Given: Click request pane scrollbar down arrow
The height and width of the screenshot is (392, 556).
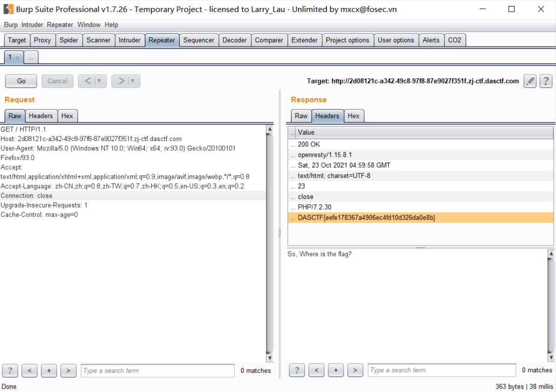Looking at the screenshot, I should (x=270, y=358).
